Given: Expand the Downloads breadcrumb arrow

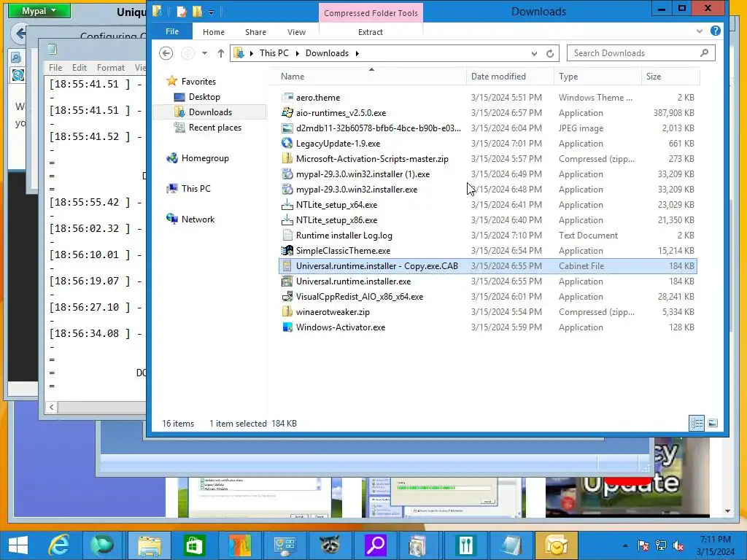Looking at the screenshot, I should coord(357,53).
